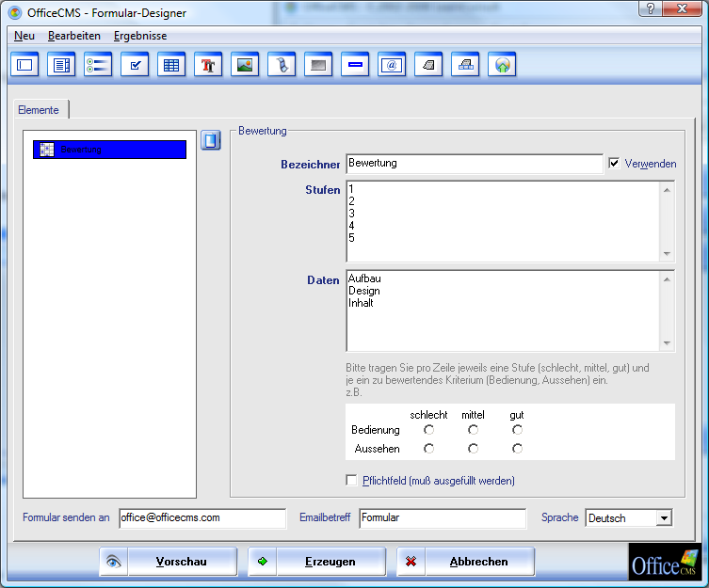Insert an image element from toolbar

[245, 65]
